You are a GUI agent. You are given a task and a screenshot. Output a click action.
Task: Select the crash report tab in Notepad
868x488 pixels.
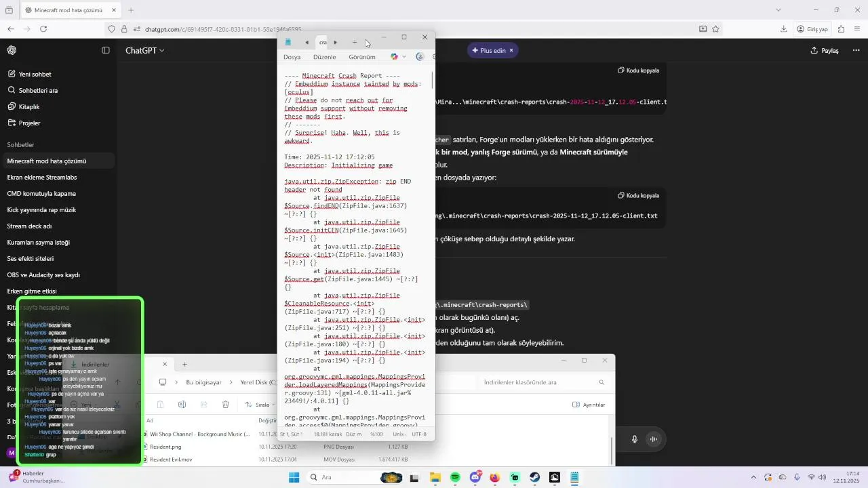pos(323,42)
